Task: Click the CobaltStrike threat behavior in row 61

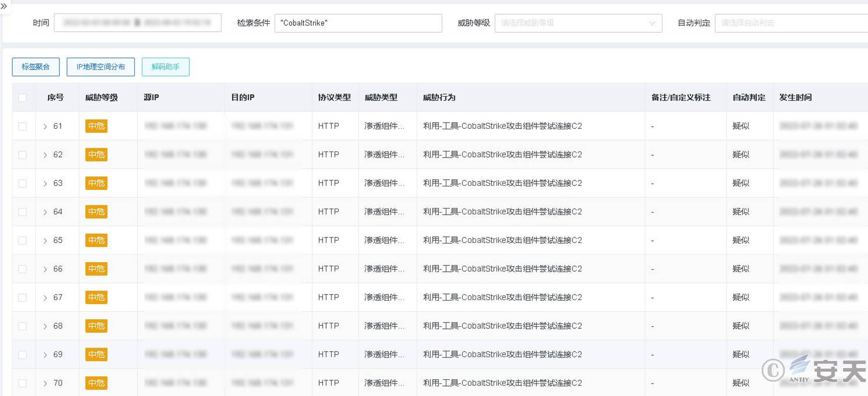Action: coord(502,126)
